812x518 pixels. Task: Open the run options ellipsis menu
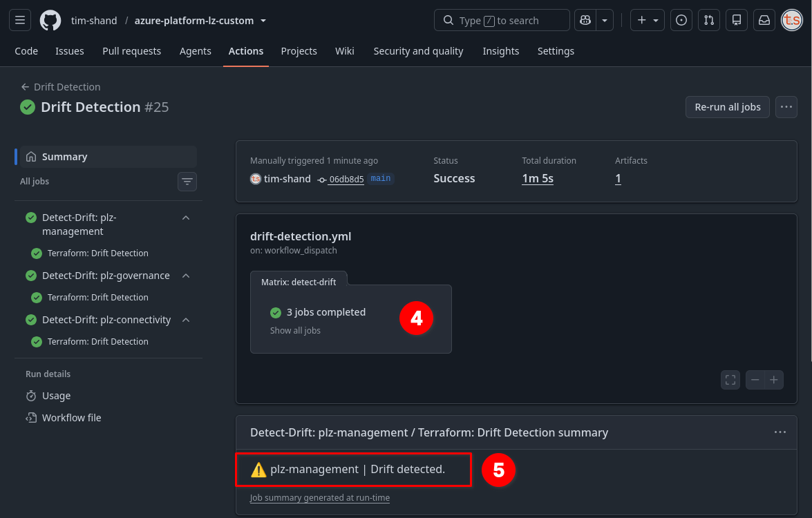(x=786, y=107)
